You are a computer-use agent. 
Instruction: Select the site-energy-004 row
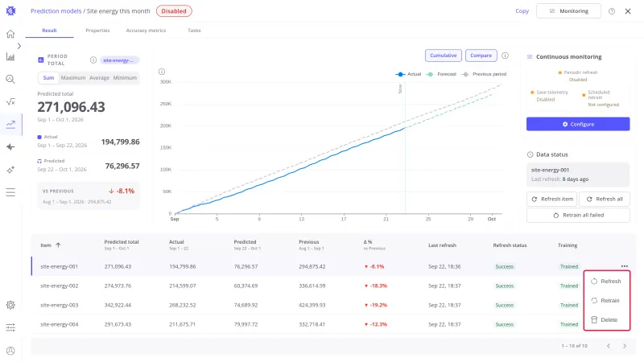point(333,324)
